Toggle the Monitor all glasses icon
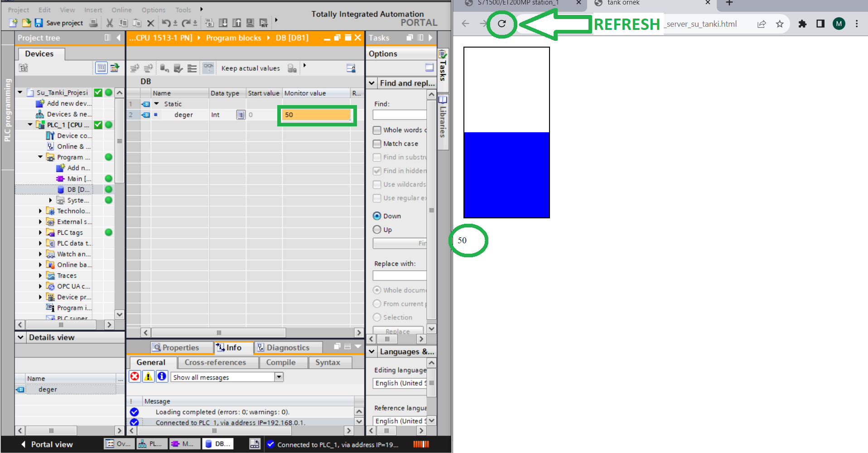 click(208, 68)
